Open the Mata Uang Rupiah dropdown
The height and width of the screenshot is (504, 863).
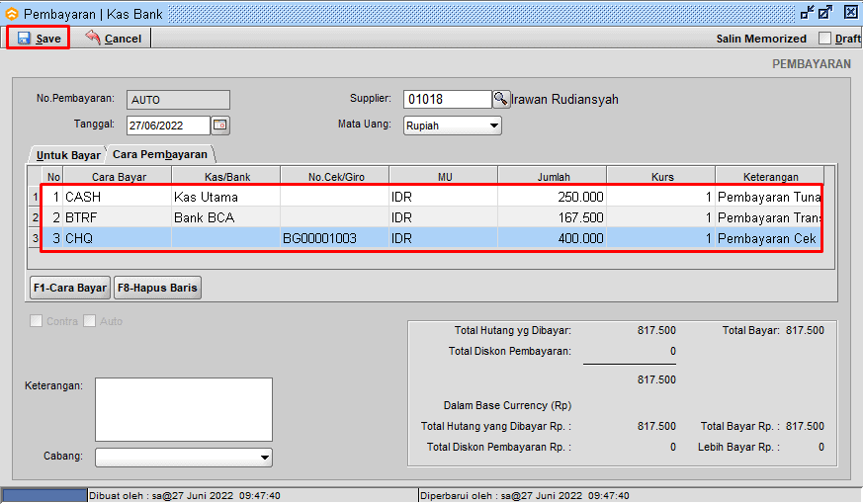453,126
